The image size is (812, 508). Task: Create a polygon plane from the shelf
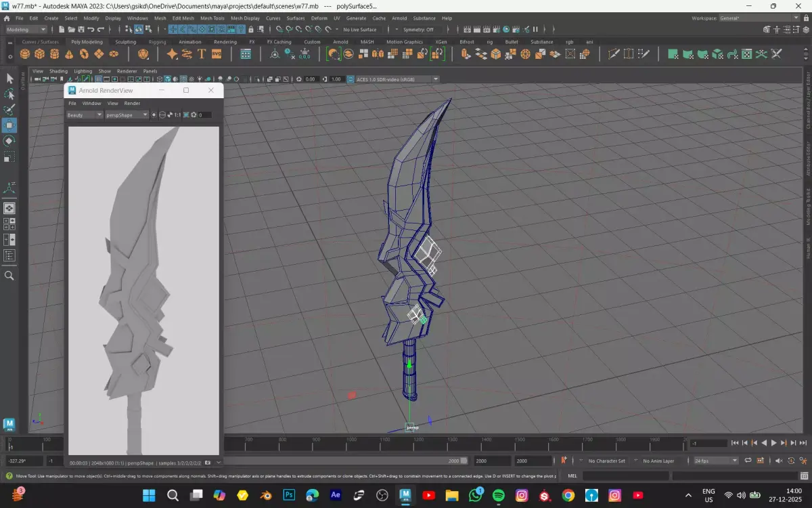pos(99,54)
